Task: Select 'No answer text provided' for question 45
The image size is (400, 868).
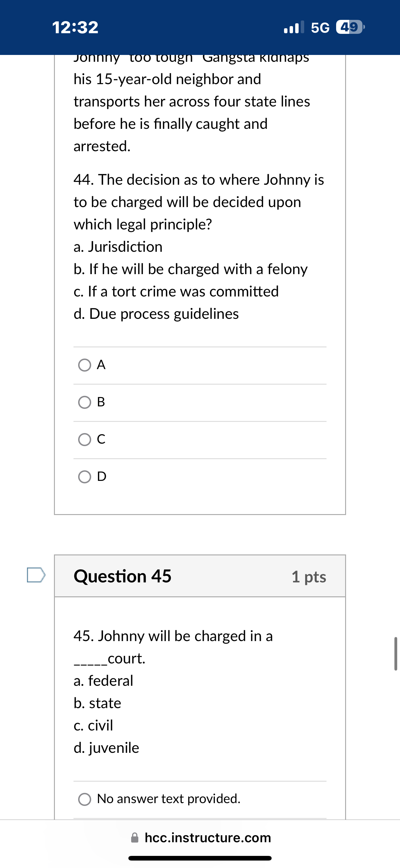Action: [85, 798]
